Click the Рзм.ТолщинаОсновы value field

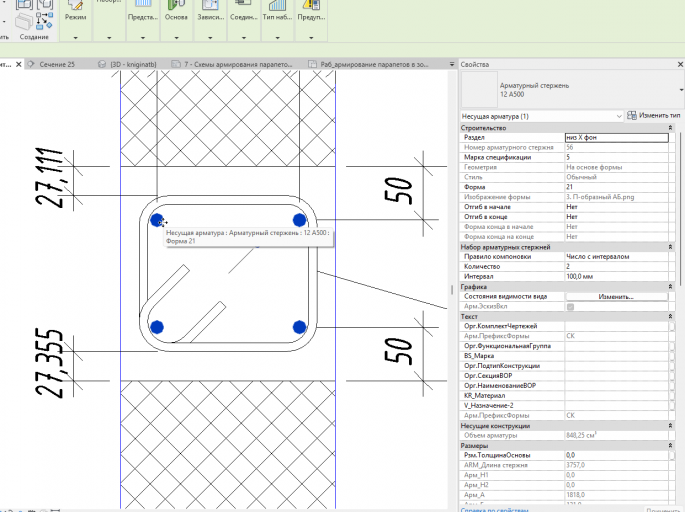[616, 455]
